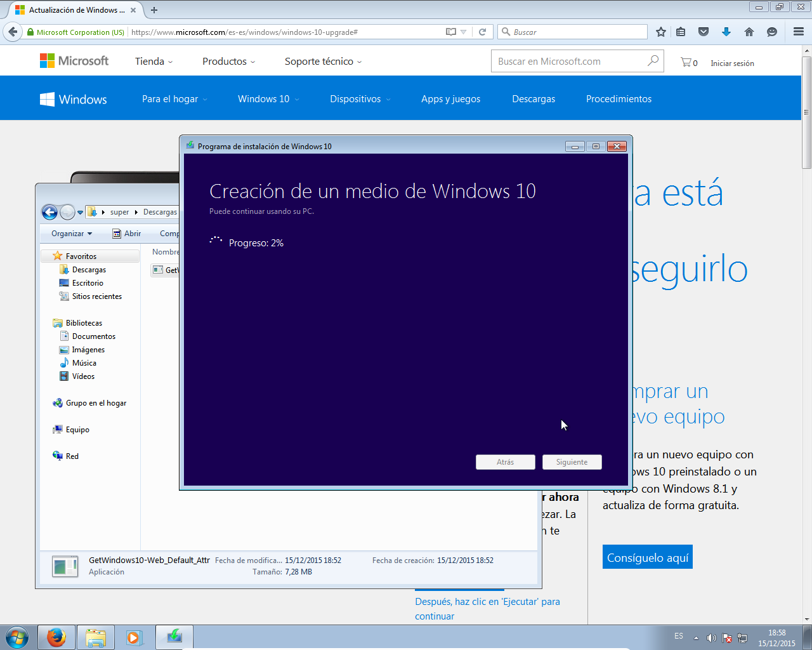812x650 pixels.
Task: Go back using the browser back arrow
Action: [x=13, y=31]
